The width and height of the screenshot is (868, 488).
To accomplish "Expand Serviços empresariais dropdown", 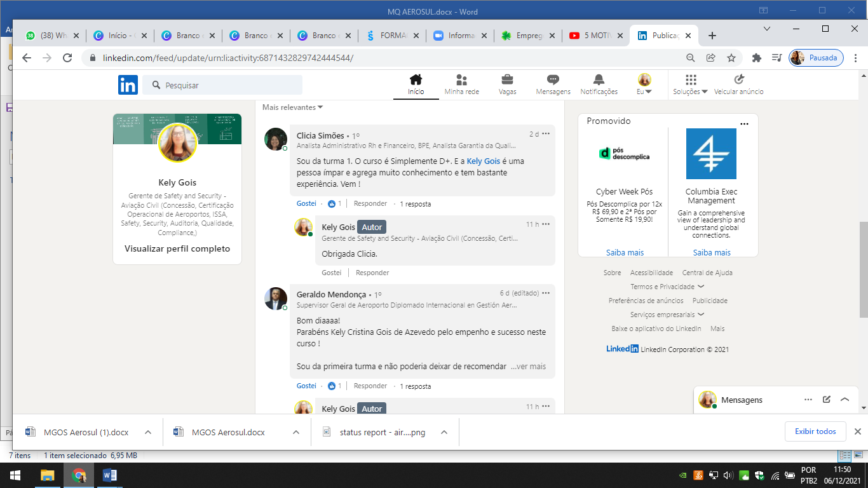I will [667, 315].
